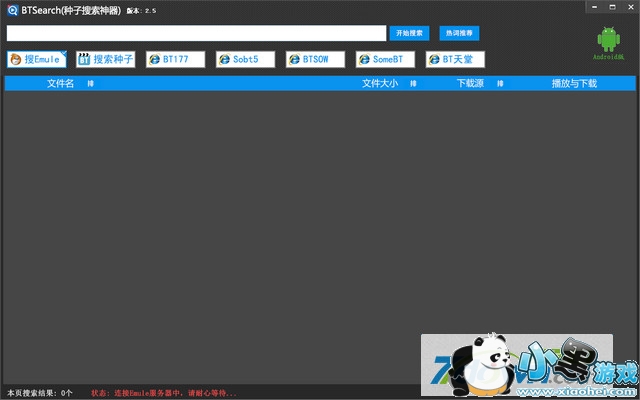Click the 文件大小 column header

[x=380, y=83]
